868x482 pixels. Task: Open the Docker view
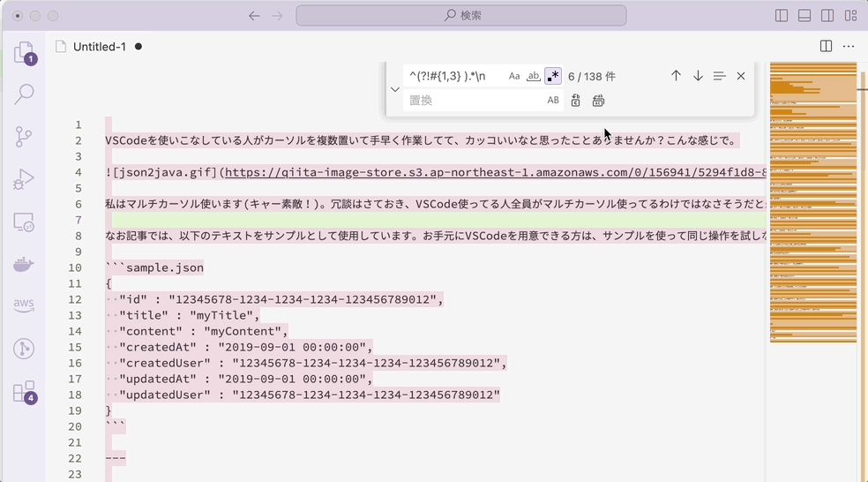tap(24, 264)
